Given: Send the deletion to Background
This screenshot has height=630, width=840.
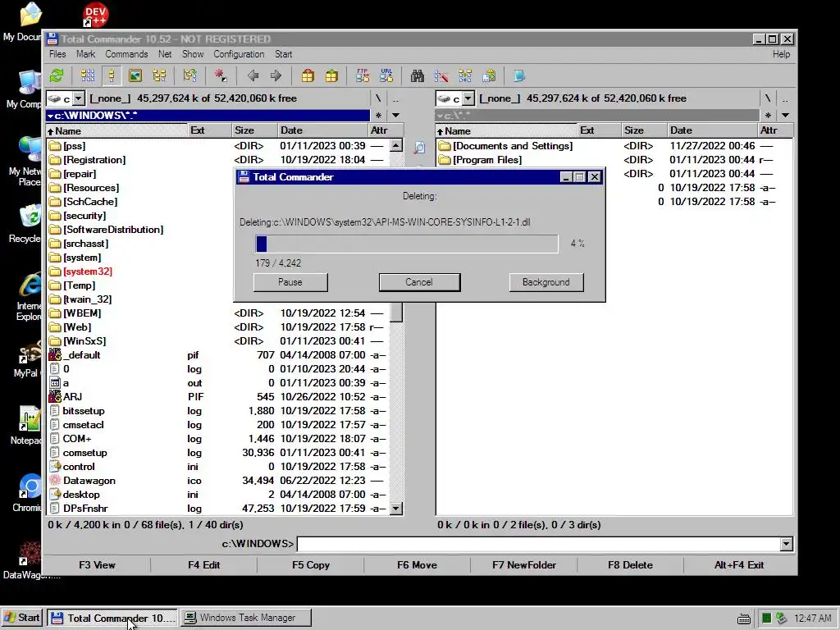Looking at the screenshot, I should [x=546, y=282].
